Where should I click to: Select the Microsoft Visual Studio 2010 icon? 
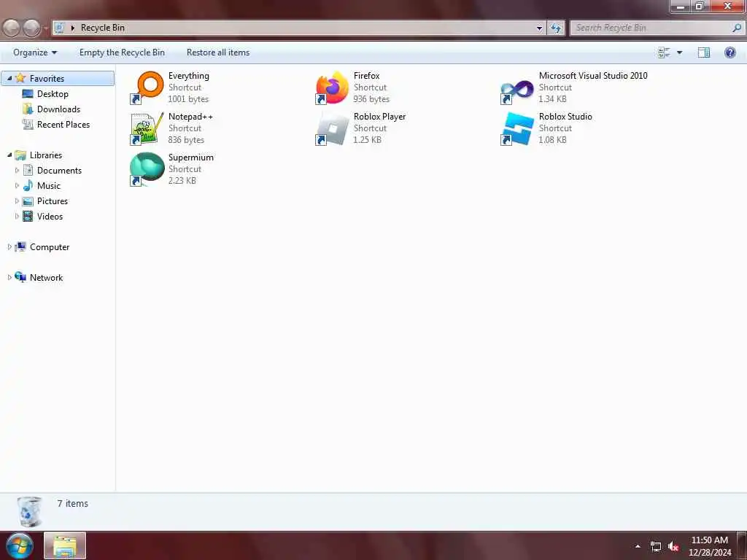[517, 90]
